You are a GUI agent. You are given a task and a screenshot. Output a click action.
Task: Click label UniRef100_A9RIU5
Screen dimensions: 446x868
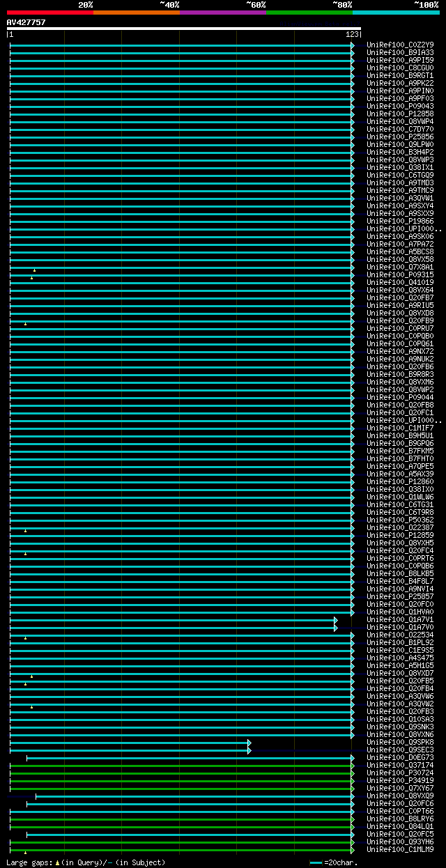point(400,305)
